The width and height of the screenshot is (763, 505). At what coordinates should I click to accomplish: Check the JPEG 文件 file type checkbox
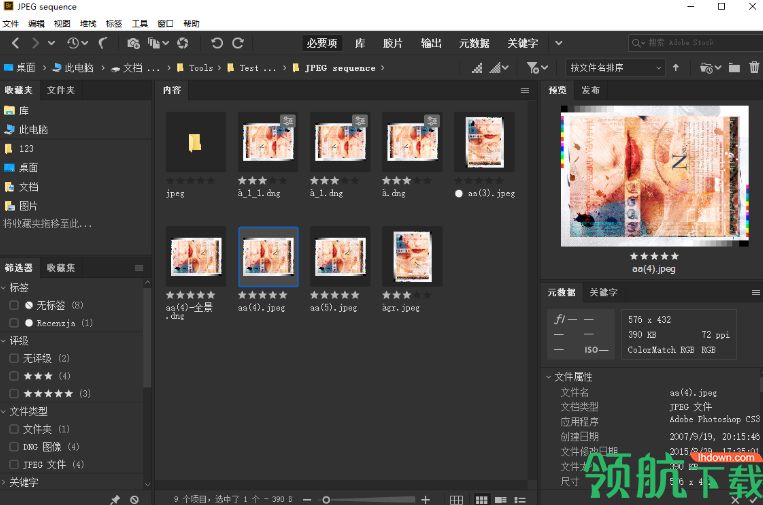(x=14, y=464)
